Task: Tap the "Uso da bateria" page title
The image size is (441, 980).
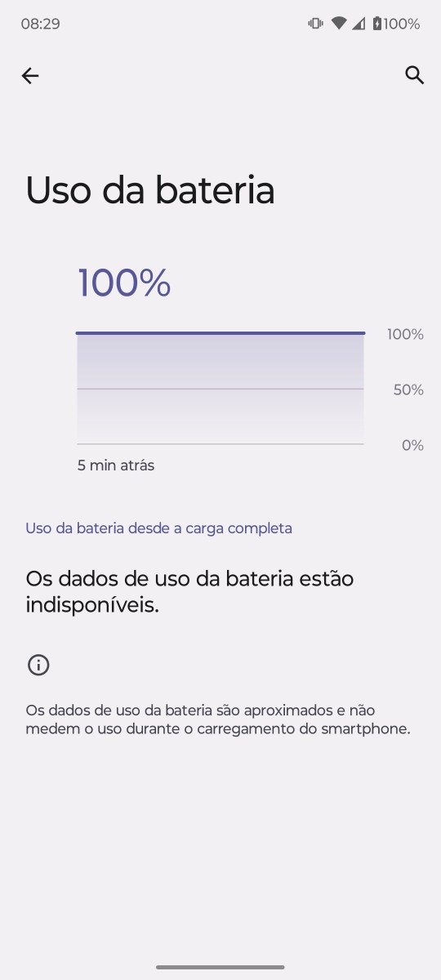Action: [x=150, y=190]
